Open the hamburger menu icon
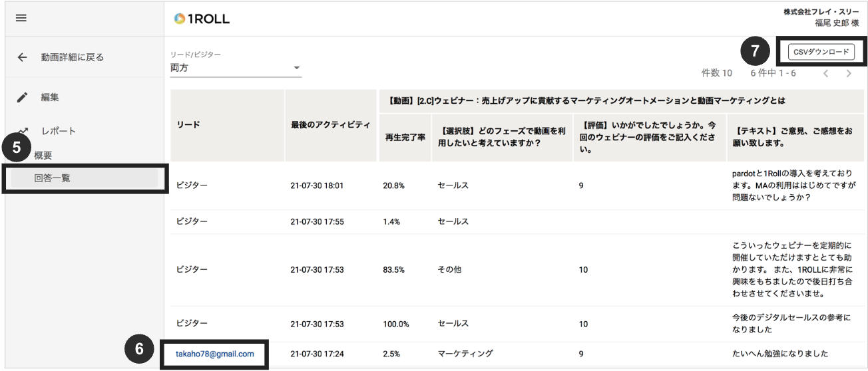The image size is (868, 371). [x=21, y=18]
